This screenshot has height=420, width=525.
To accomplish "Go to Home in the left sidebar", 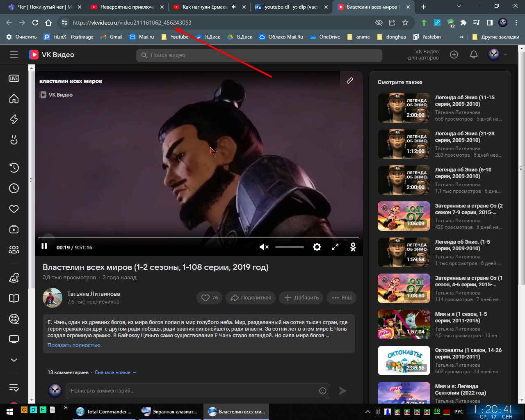I will [14, 99].
